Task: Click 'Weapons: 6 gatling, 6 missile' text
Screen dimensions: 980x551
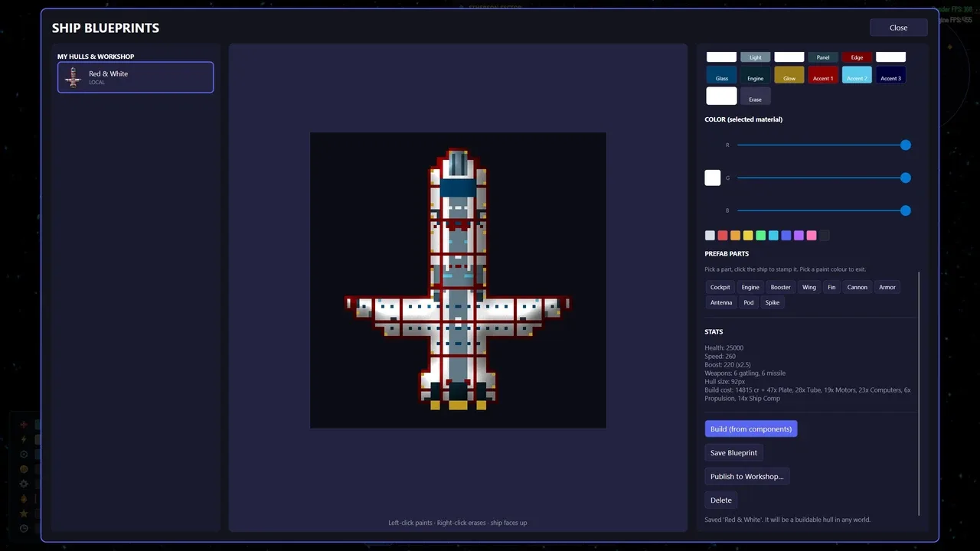Action: (745, 373)
